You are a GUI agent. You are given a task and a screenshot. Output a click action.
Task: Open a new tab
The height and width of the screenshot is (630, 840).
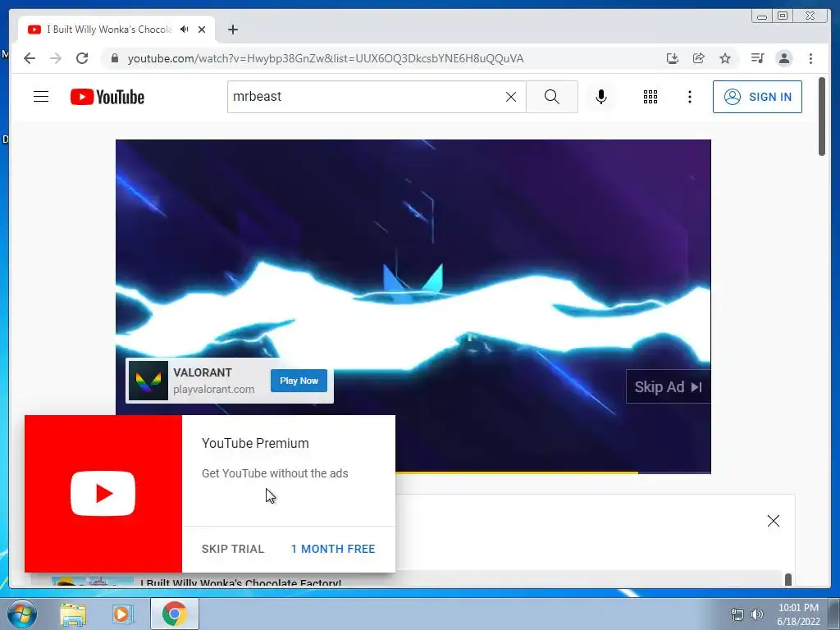coord(232,30)
